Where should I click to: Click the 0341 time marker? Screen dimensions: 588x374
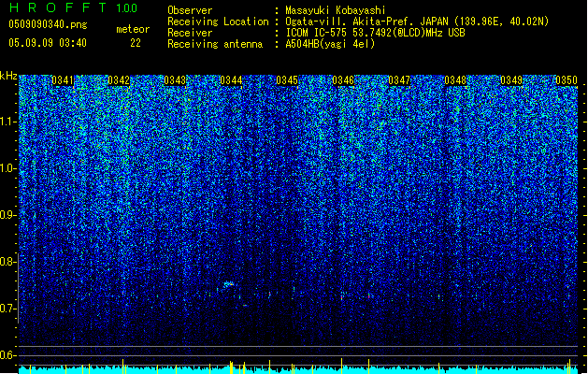coord(63,80)
